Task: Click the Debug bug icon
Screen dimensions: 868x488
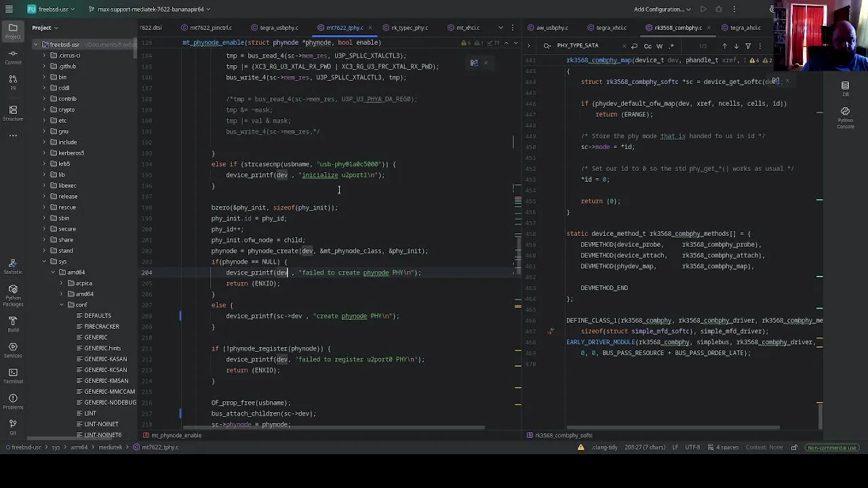Action: click(x=719, y=9)
